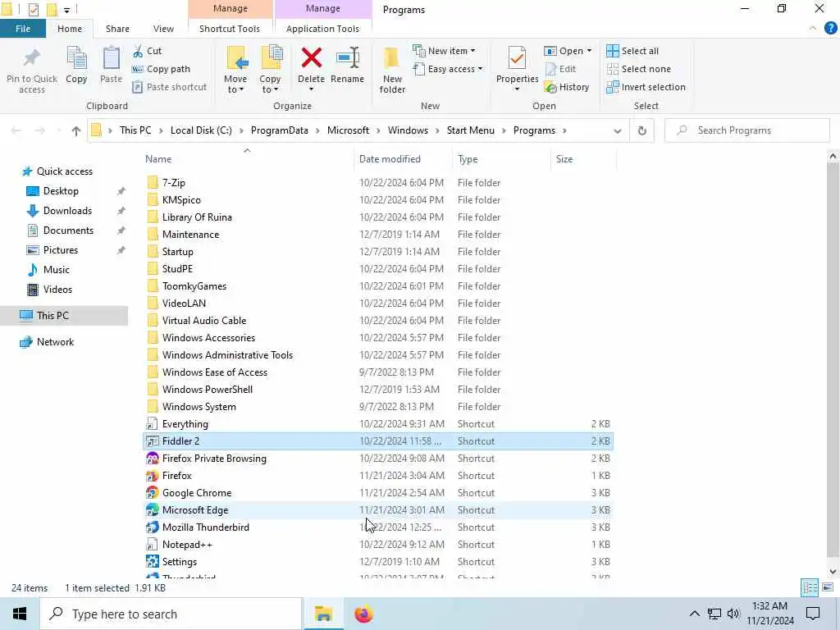Refresh the Programs folder view
The width and height of the screenshot is (840, 630).
coord(641,130)
